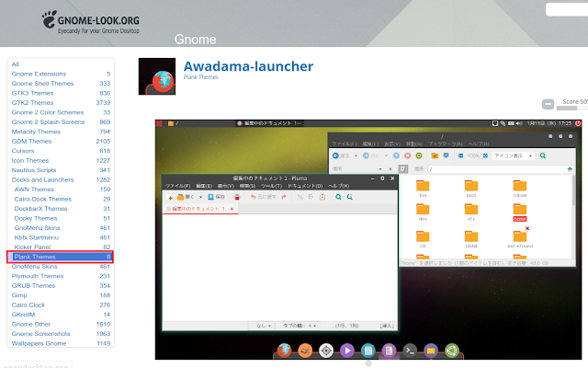588x368 pixels.
Task: Open the Nautilus Scripts category
Action: 34,170
